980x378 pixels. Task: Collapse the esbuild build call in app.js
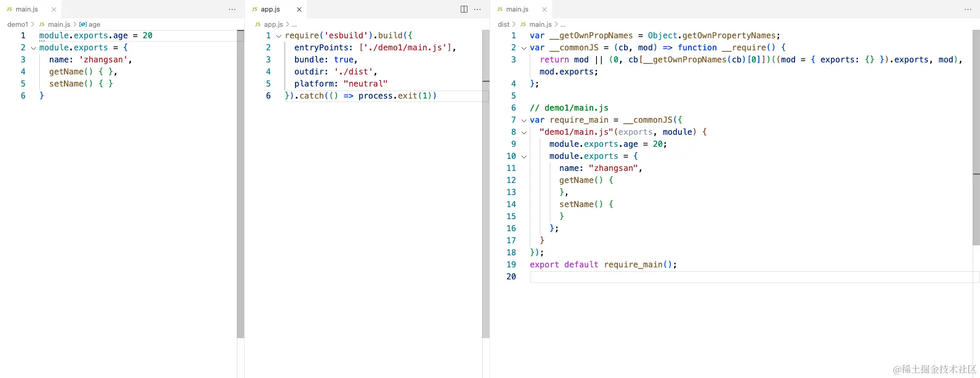click(279, 36)
